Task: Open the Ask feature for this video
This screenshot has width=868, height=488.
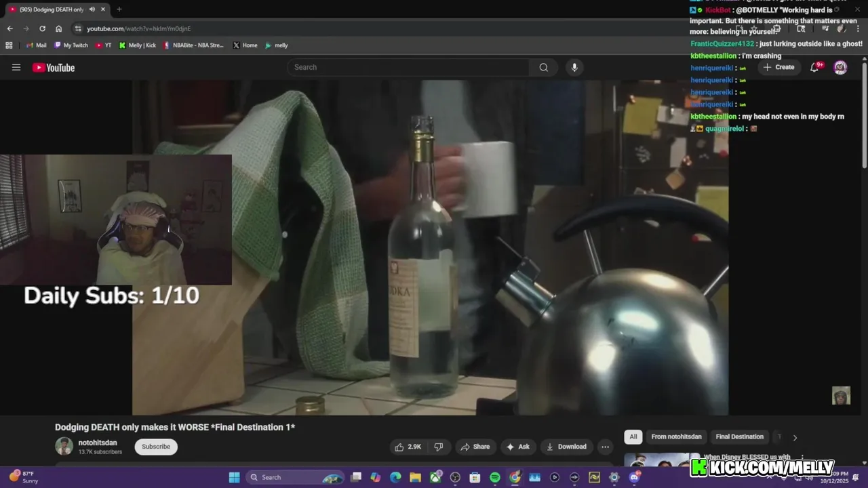Action: tap(517, 447)
